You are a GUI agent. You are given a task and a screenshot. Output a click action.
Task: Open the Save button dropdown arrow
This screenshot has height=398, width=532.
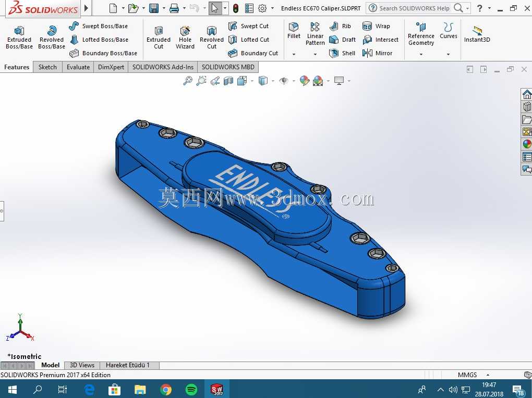[x=164, y=8]
